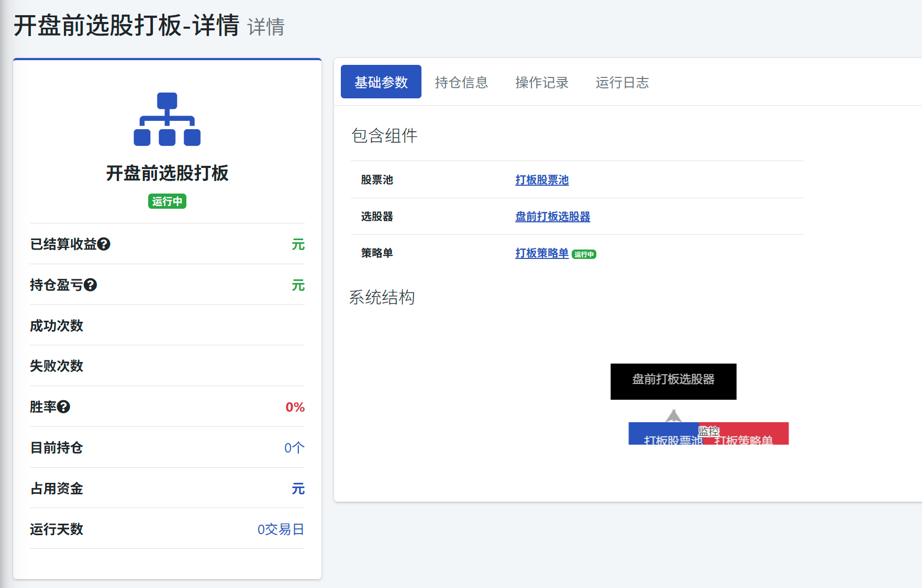
Task: Click help icon next to 已结算收益
Action: click(104, 244)
